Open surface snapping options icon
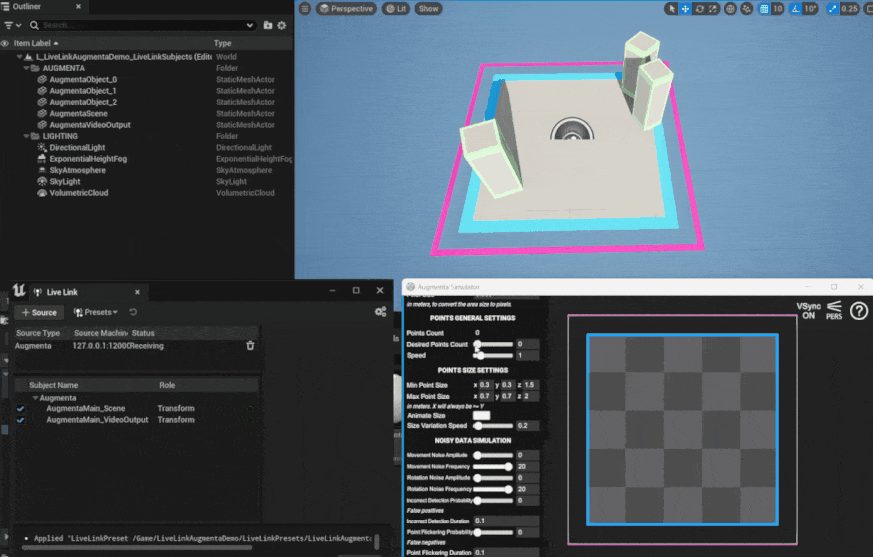 point(747,8)
